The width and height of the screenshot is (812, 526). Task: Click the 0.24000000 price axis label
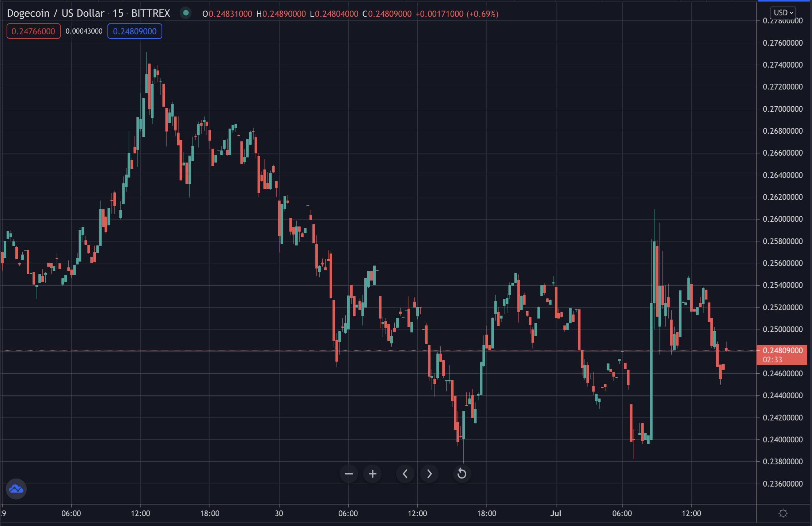coord(783,439)
